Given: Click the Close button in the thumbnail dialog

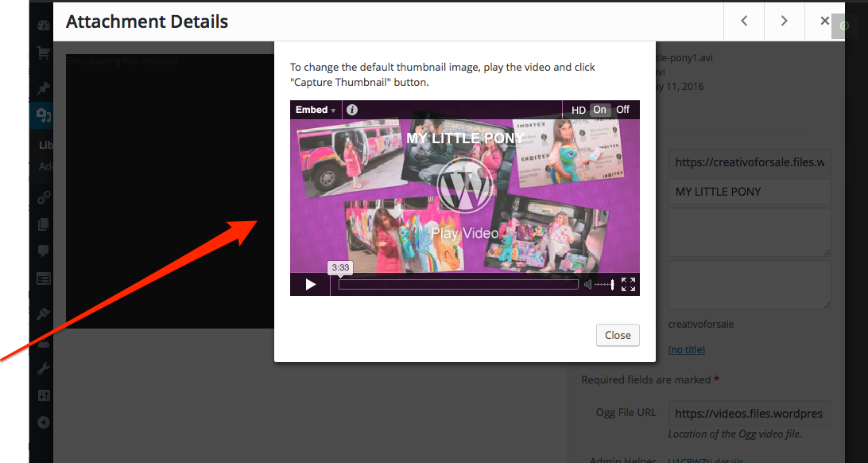Looking at the screenshot, I should point(618,335).
